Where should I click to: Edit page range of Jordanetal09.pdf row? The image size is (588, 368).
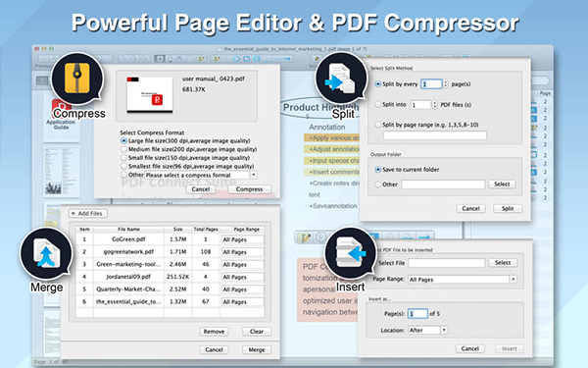(242, 277)
